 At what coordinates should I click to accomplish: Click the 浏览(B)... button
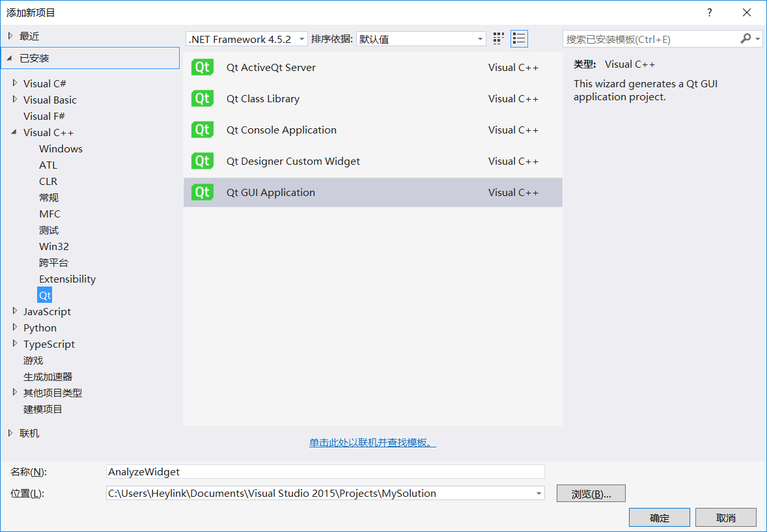(x=591, y=494)
